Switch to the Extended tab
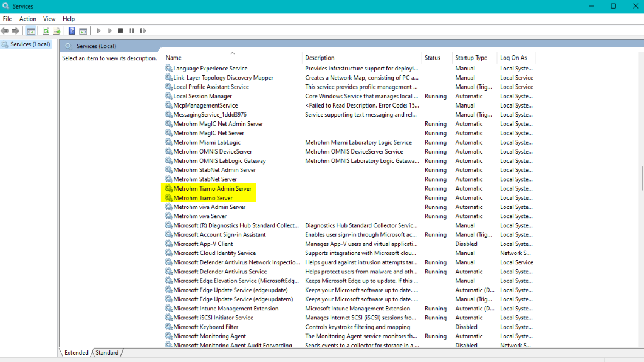Image resolution: width=644 pixels, height=362 pixels. click(77, 352)
